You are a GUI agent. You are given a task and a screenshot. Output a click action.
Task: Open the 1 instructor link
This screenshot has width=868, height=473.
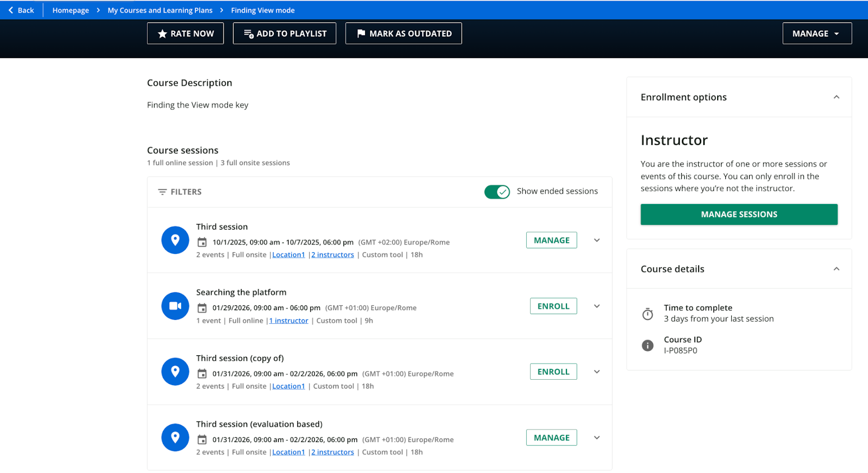(289, 321)
